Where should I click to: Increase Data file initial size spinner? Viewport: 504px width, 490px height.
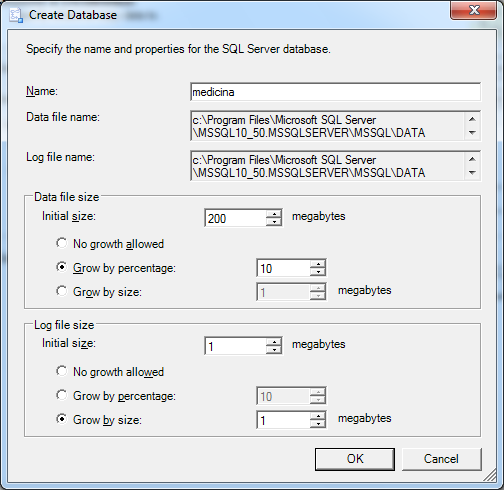pos(274,214)
